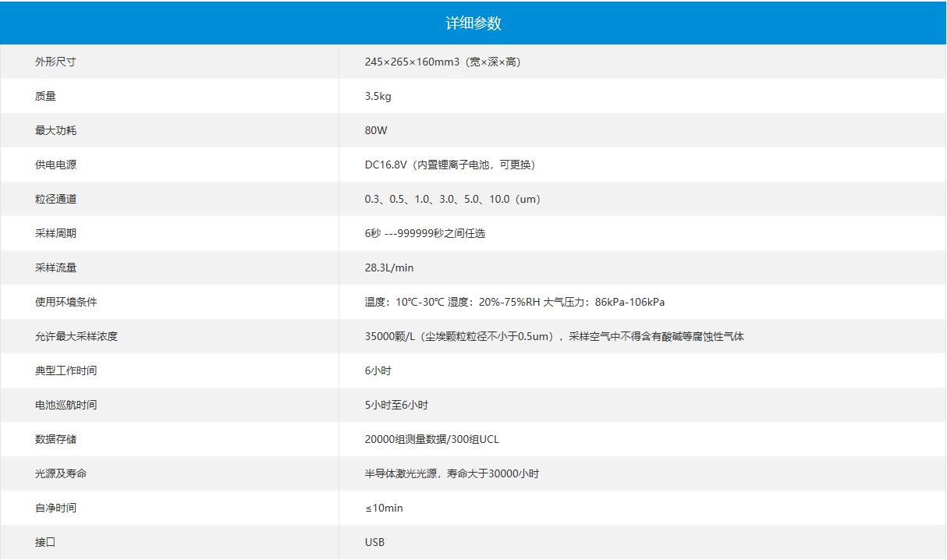
Task: Click the 28.3L/min flow value
Action: 389,268
